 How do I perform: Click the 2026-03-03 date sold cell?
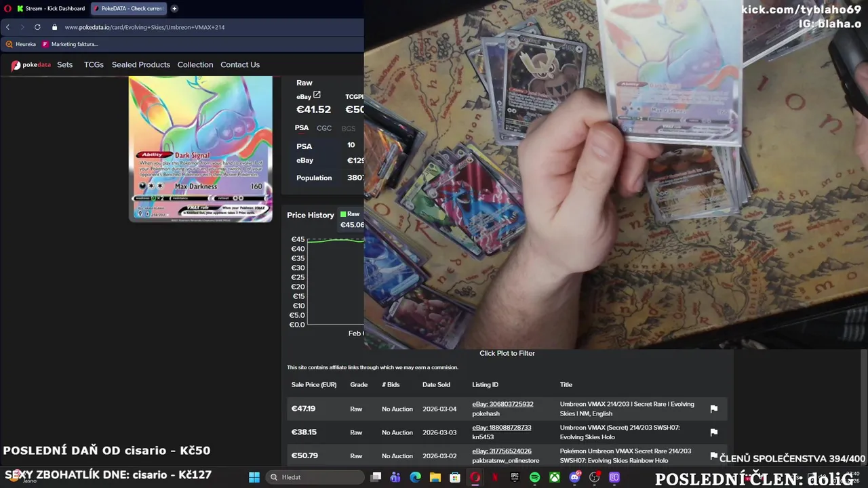coord(439,432)
